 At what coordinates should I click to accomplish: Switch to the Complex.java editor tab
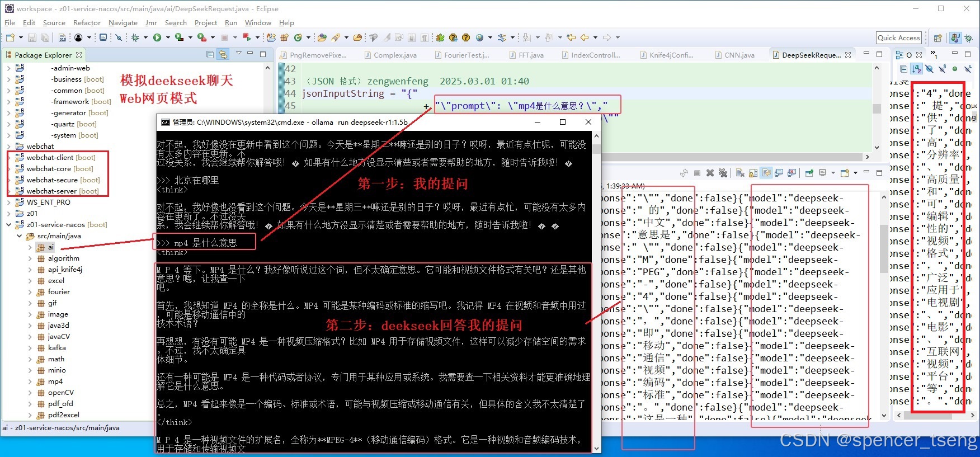tap(390, 55)
